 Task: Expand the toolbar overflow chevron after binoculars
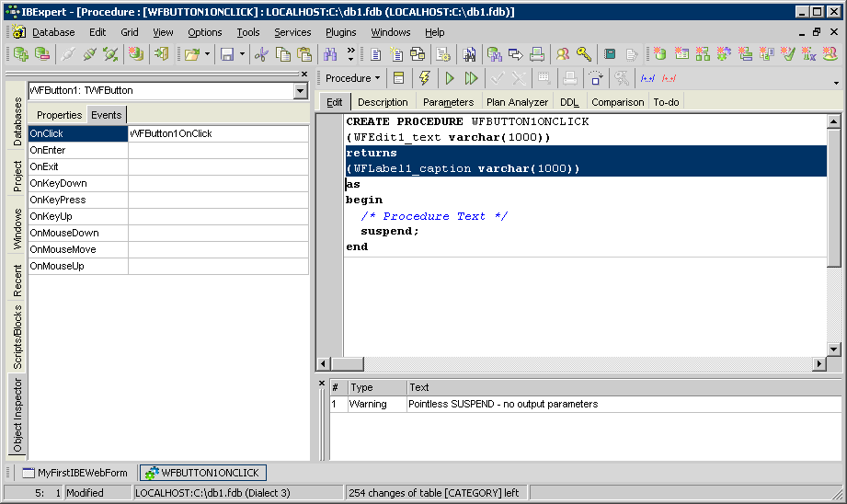point(350,54)
